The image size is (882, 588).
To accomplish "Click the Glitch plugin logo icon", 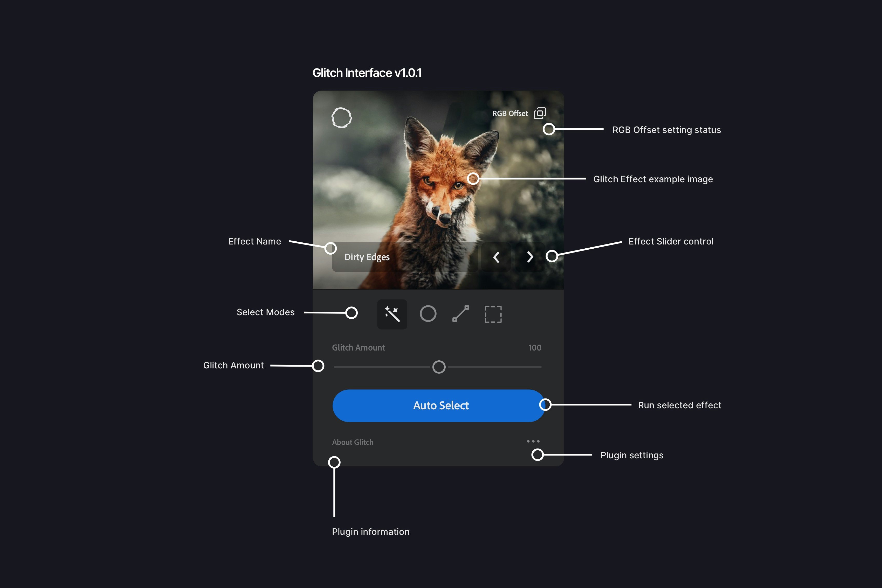I will pos(342,117).
